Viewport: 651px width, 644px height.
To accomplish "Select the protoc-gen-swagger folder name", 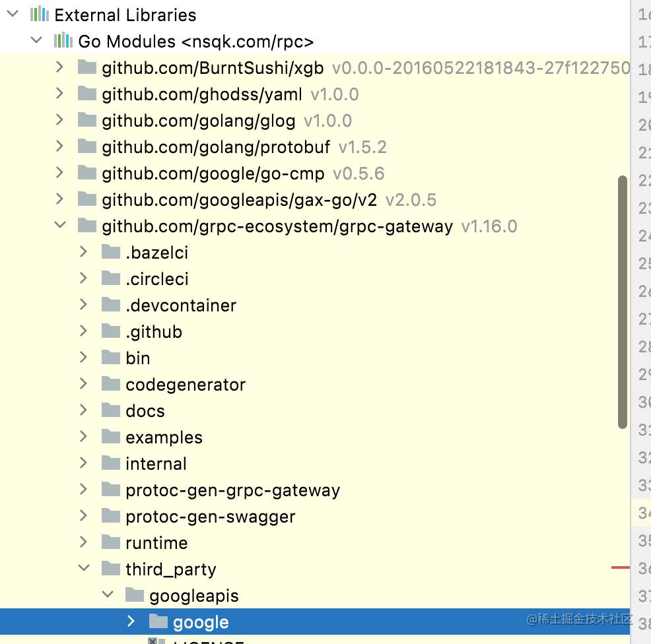I will click(x=211, y=517).
